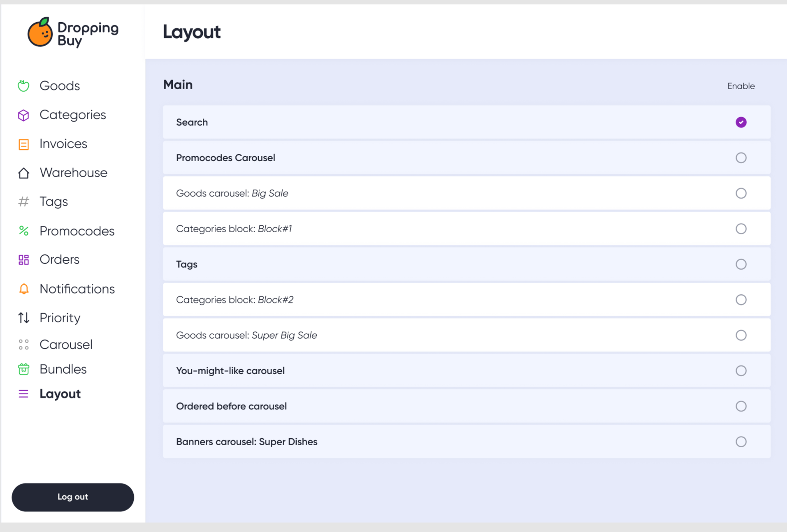This screenshot has width=787, height=532.
Task: Click the hash Tags icon in sidebar
Action: (x=23, y=201)
